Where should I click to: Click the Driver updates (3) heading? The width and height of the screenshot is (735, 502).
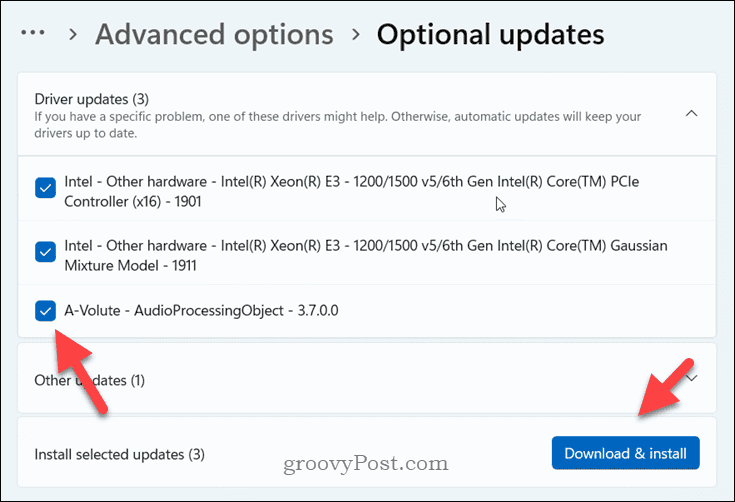(x=91, y=99)
